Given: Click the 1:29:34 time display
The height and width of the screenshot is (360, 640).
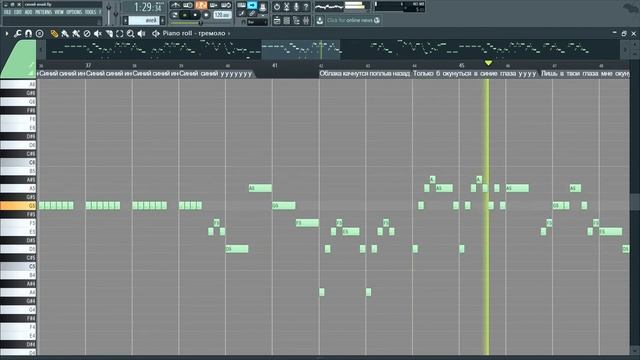Looking at the screenshot, I should click(x=148, y=7).
